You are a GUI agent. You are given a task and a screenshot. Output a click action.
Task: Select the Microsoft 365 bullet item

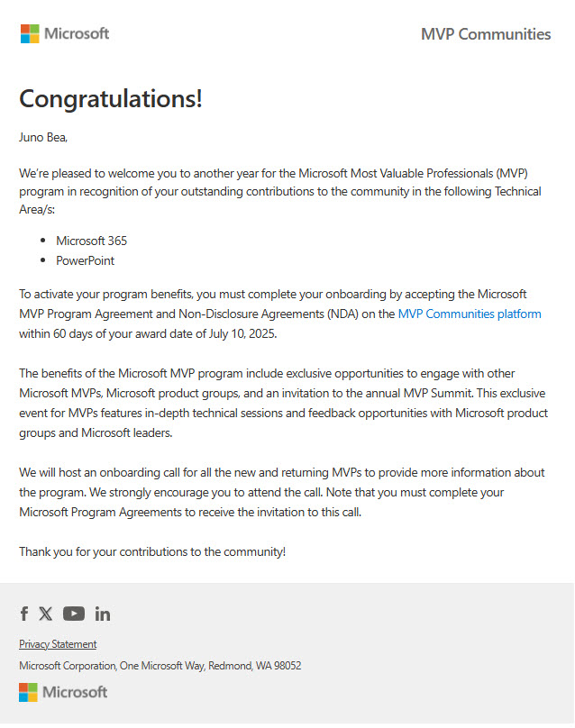(x=91, y=241)
